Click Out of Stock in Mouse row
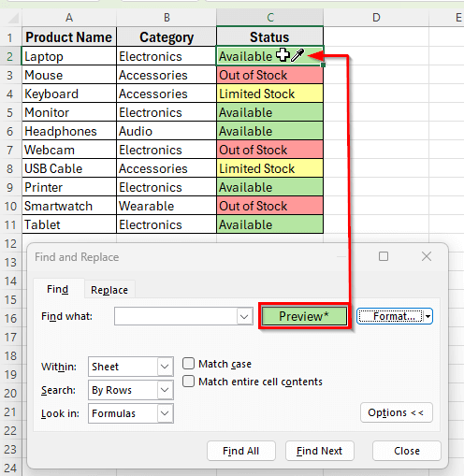The image size is (464, 476). 270,75
